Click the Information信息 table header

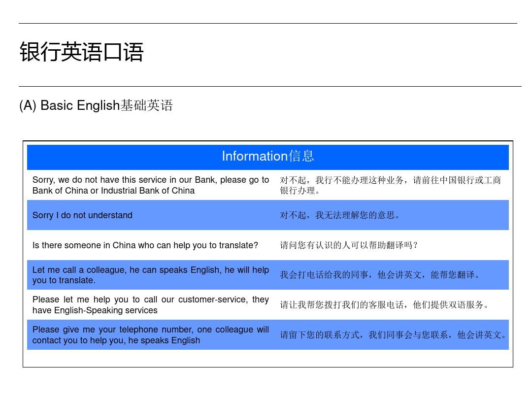(x=267, y=157)
